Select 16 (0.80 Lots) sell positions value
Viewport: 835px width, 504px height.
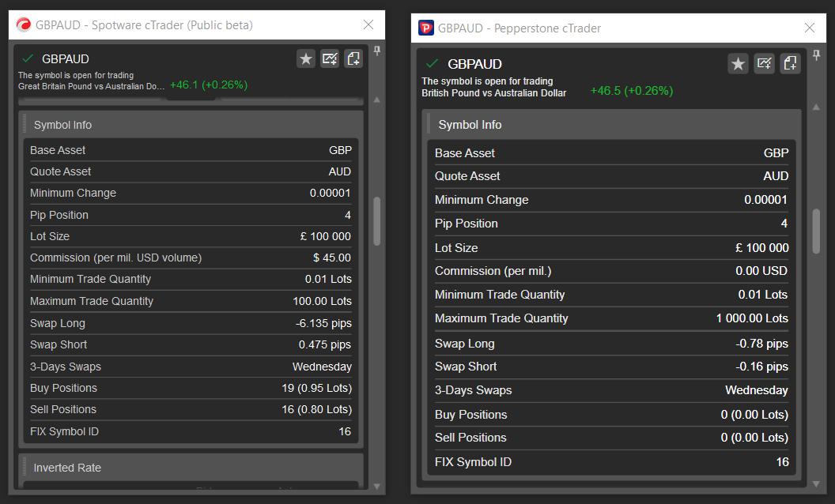(317, 409)
